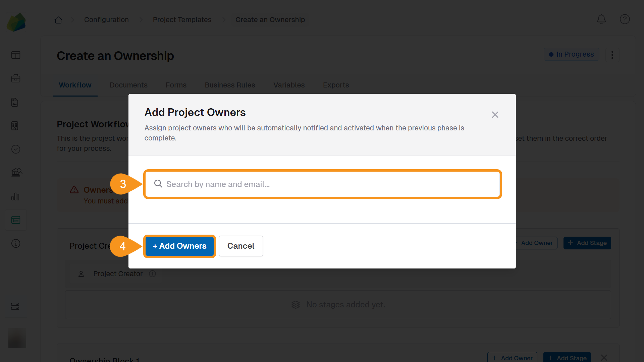644x362 pixels.
Task: Click the + Add Owners button
Action: pos(179,246)
